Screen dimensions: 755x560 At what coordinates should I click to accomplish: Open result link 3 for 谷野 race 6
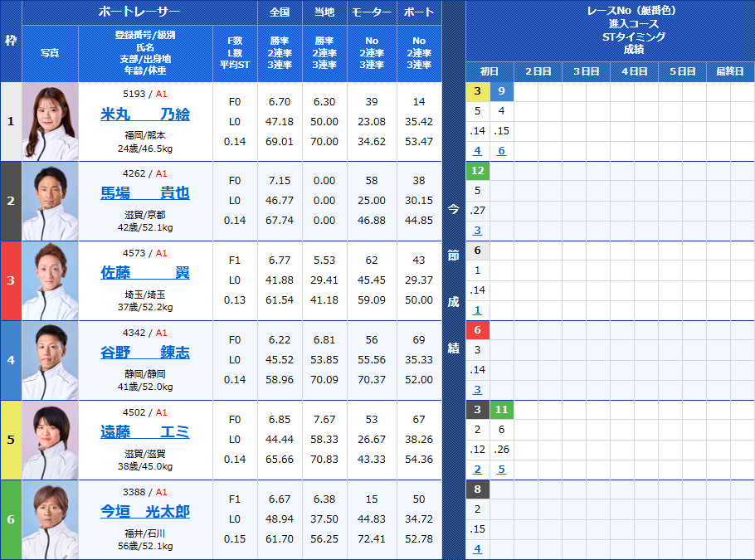(477, 390)
